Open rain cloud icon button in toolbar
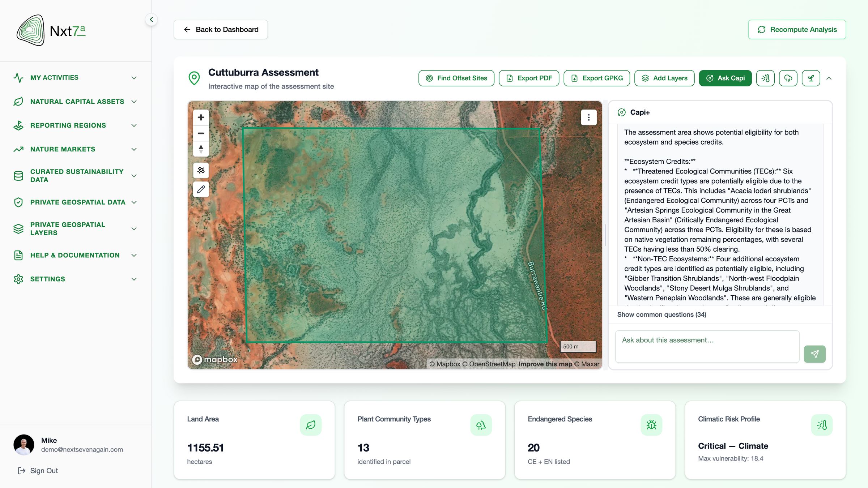The width and height of the screenshot is (868, 488). coord(788,78)
